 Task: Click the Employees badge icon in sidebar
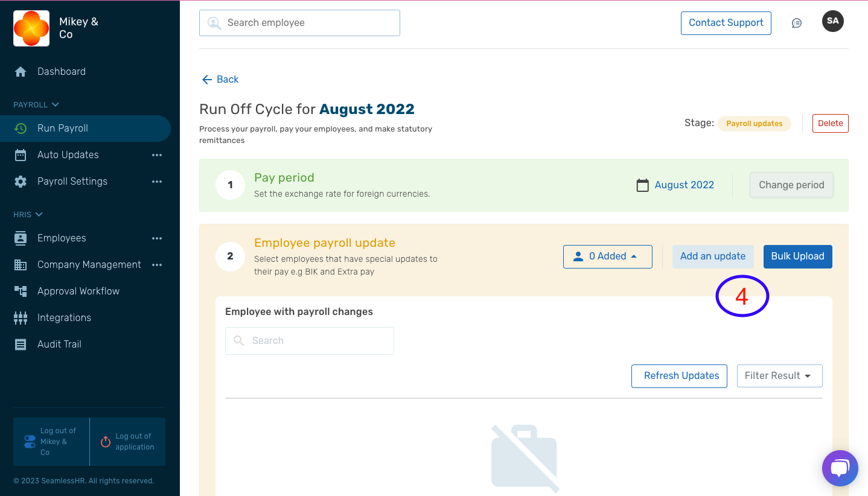[20, 238]
